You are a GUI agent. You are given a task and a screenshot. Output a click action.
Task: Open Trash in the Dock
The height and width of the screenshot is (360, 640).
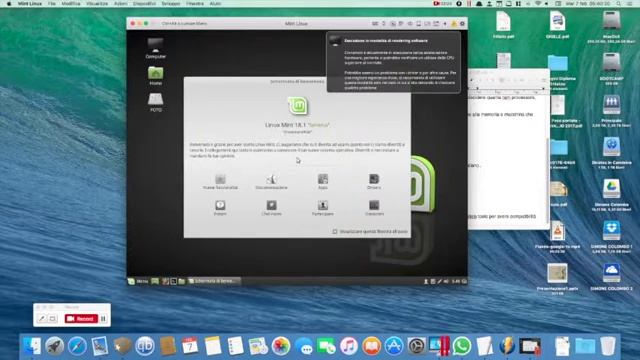tap(608, 346)
